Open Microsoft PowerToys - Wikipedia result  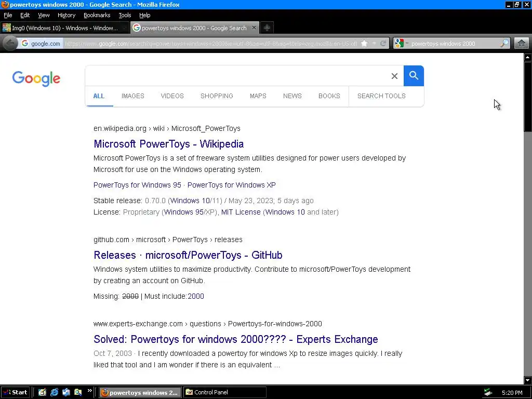click(x=169, y=144)
